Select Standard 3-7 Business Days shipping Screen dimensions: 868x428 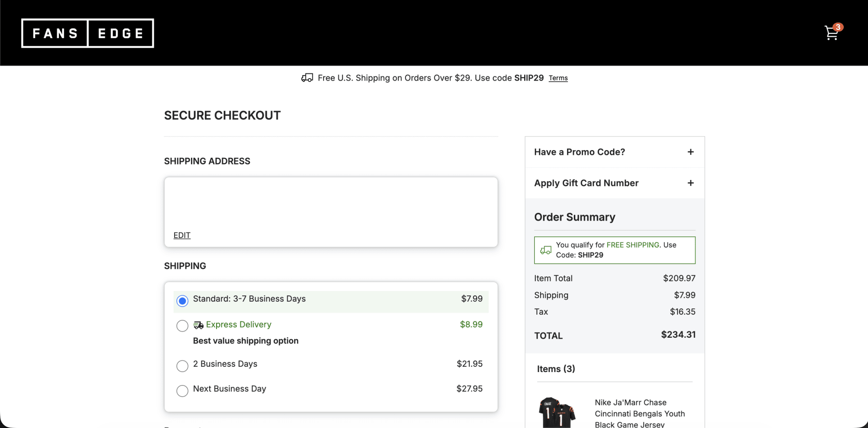pyautogui.click(x=182, y=301)
